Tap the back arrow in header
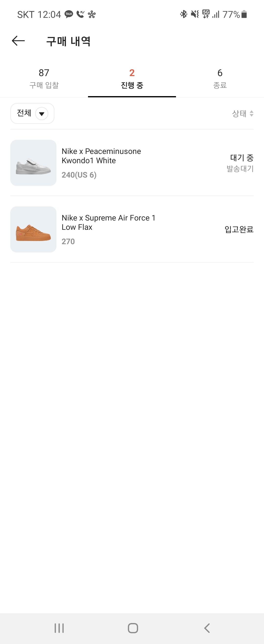Viewport: 264px width, 644px height. point(18,41)
